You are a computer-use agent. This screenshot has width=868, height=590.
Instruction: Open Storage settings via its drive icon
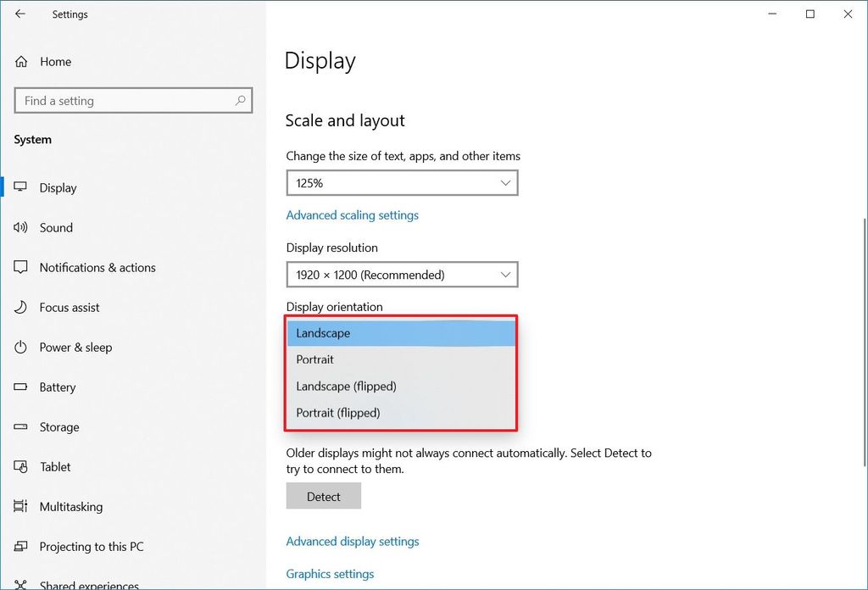point(20,426)
